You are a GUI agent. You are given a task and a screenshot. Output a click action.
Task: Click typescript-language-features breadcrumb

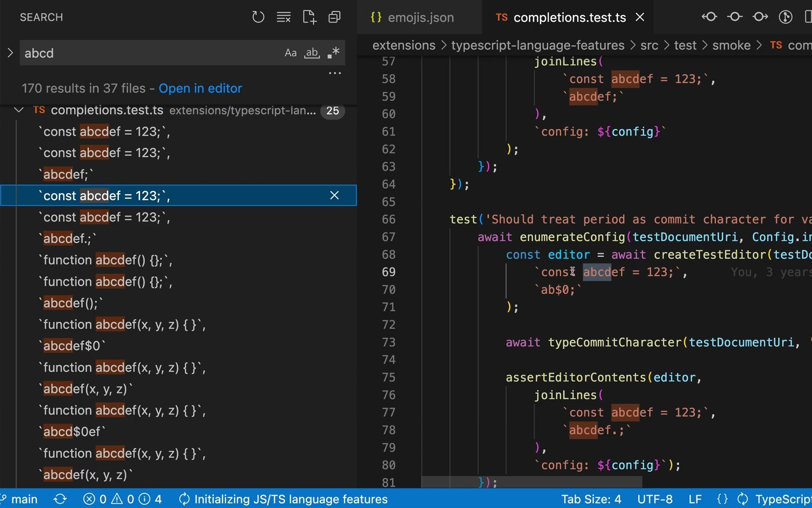[x=538, y=46]
